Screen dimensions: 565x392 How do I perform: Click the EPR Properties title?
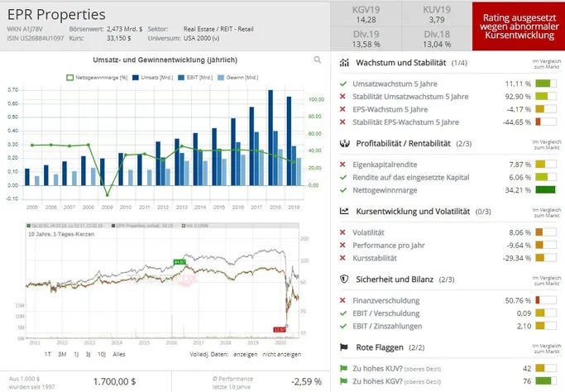(56, 15)
